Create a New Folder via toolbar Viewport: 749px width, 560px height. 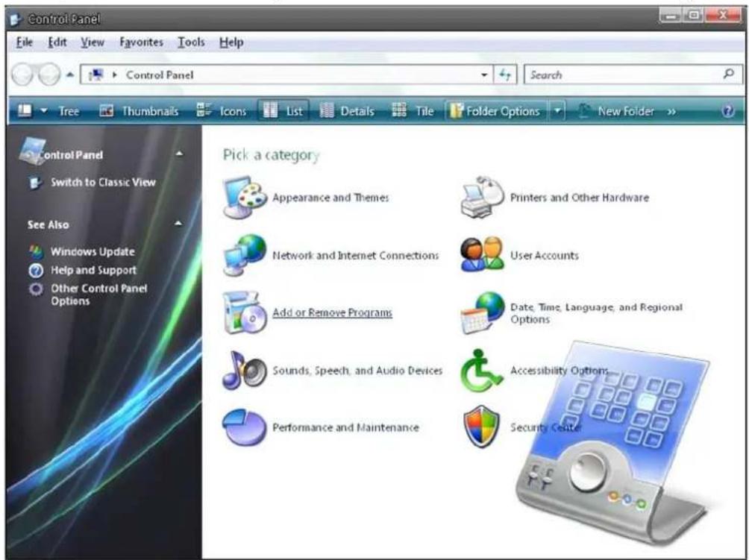615,111
